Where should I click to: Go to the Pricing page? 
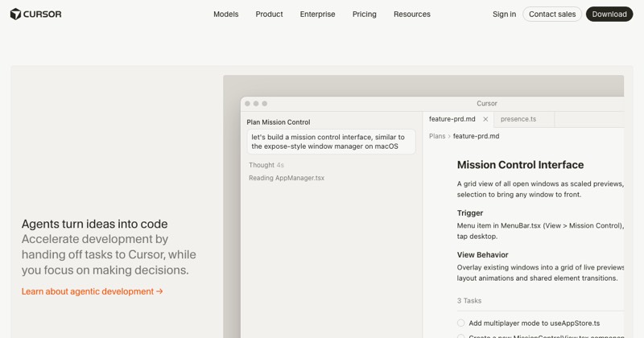365,14
